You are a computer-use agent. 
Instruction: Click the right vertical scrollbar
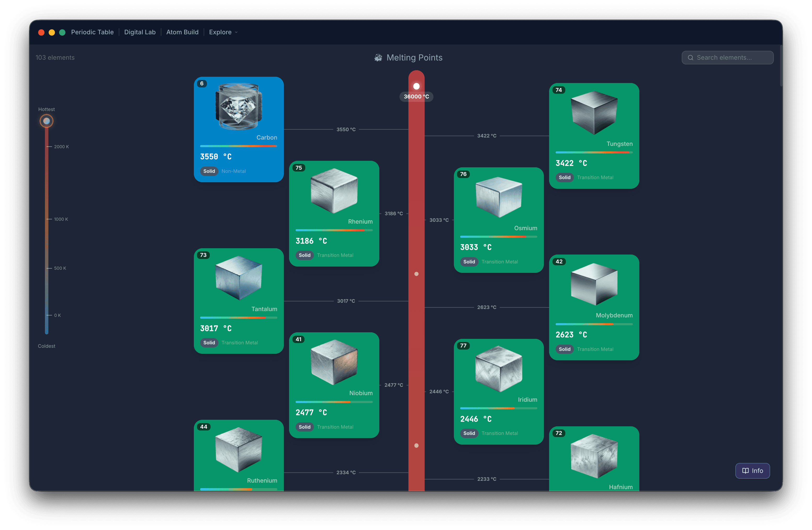pos(781,65)
